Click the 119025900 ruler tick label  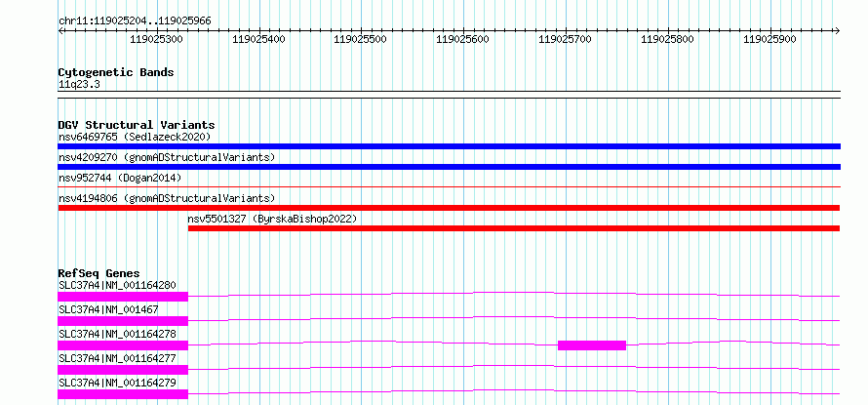(x=770, y=39)
